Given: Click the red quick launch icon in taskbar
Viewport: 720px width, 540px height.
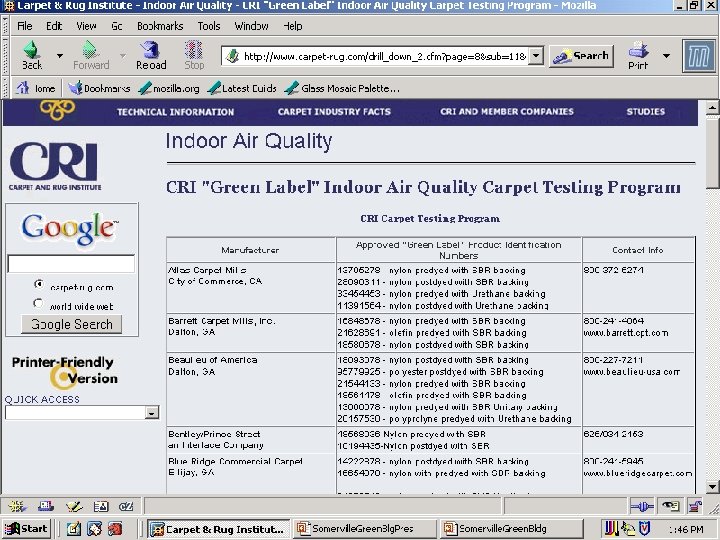Looking at the screenshot, I should [115, 529].
